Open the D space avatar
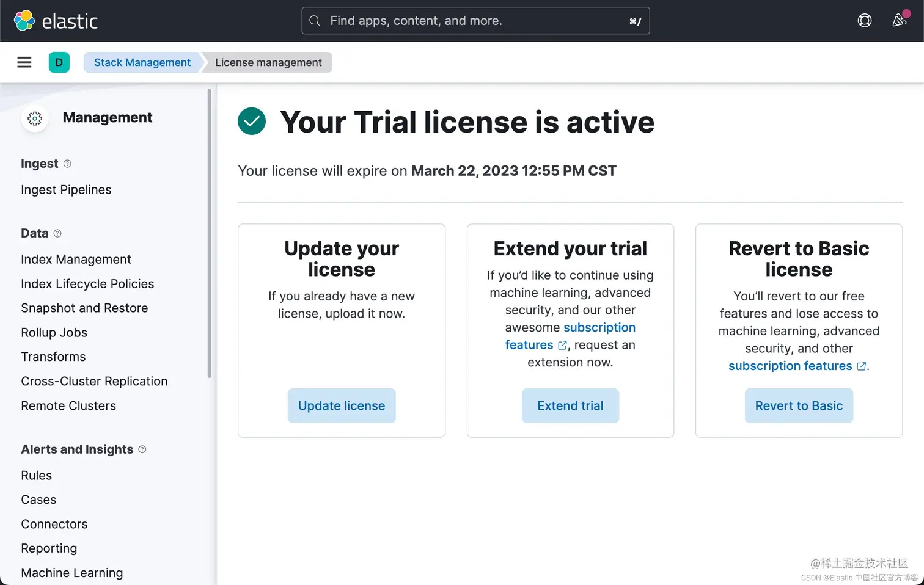The height and width of the screenshot is (585, 924). pyautogui.click(x=59, y=62)
